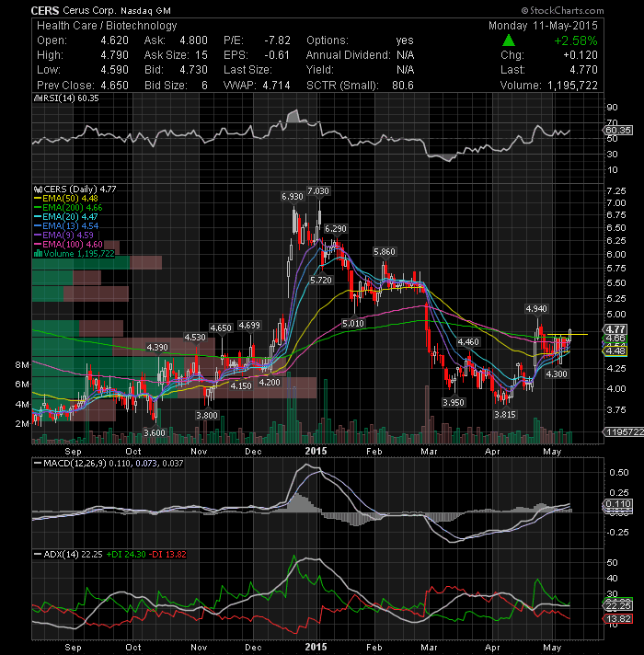Click the ADX(14) 22.25 indicator label
644x655 pixels.
coord(68,555)
